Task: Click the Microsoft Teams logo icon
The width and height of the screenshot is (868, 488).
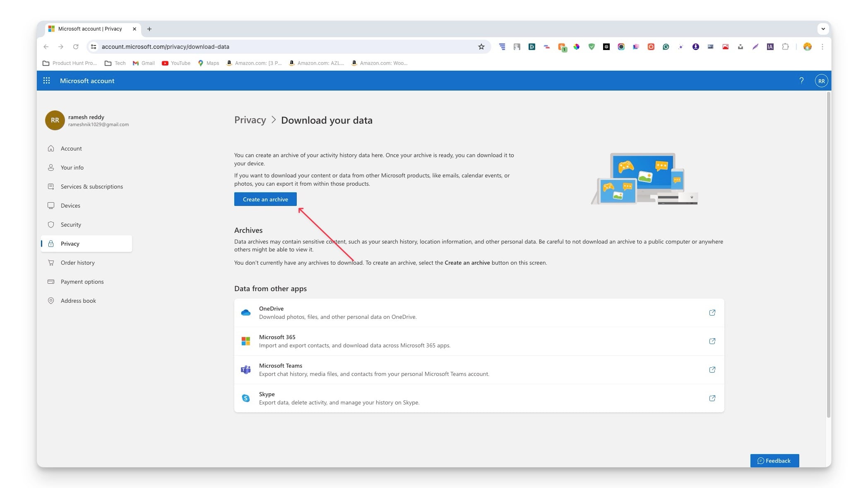Action: pyautogui.click(x=246, y=370)
